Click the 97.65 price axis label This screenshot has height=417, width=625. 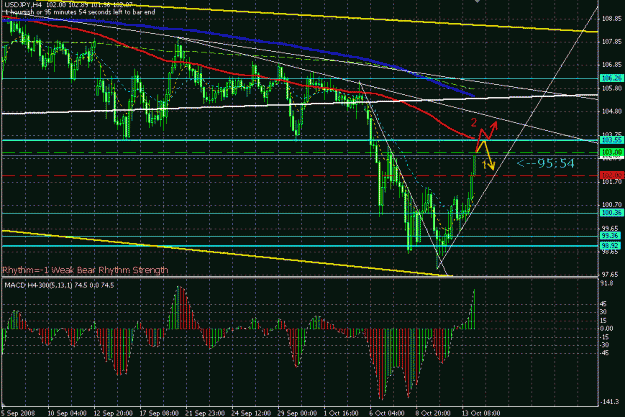point(611,275)
